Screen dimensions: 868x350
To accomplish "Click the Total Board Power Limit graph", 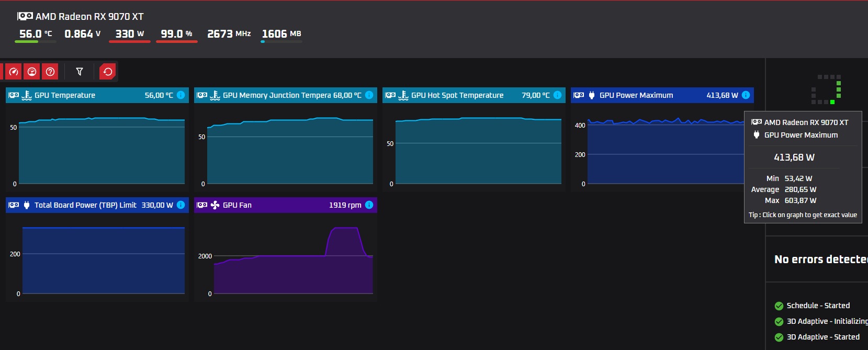I will (104, 261).
